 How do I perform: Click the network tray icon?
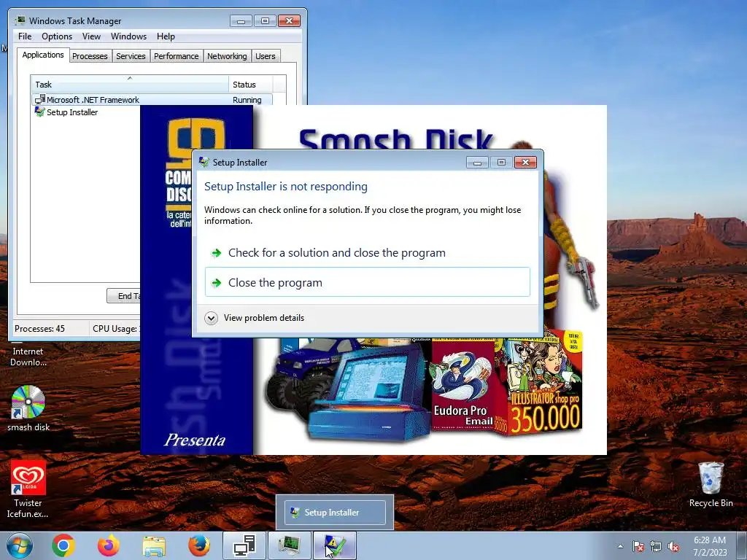click(x=656, y=546)
